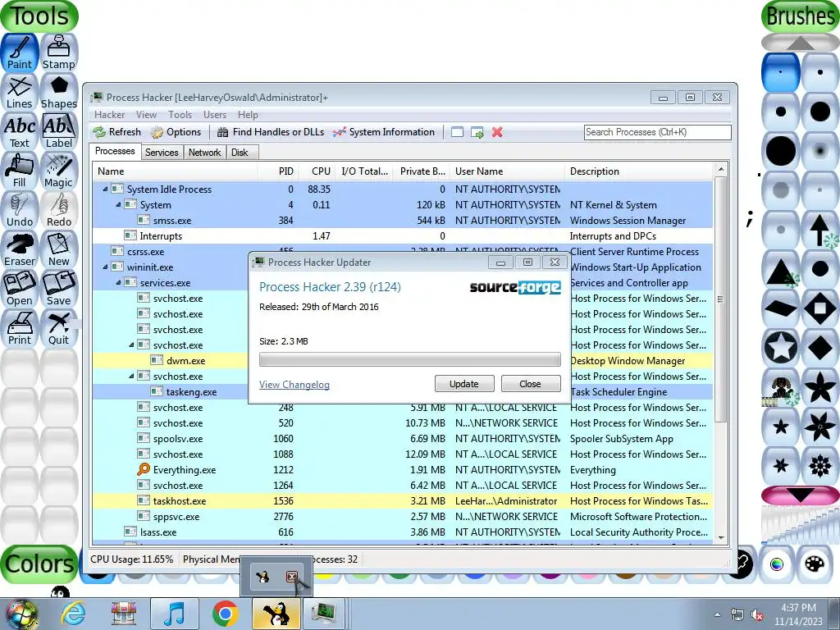Open the View menu
Image resolution: width=840 pixels, height=630 pixels.
click(x=146, y=115)
